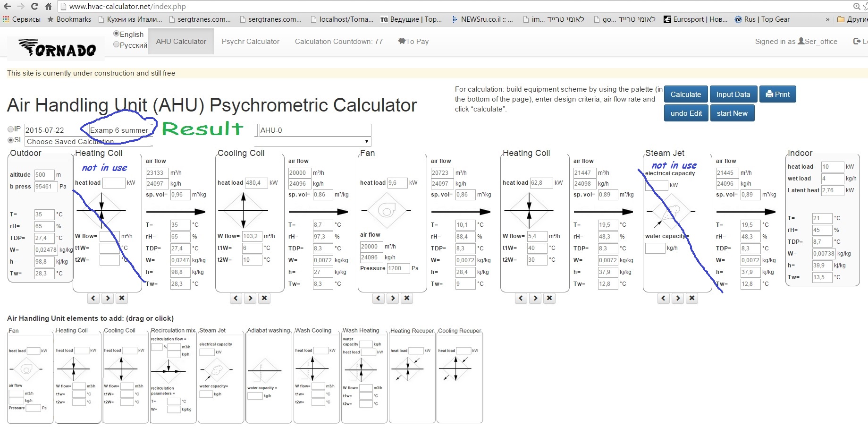Add Adiabat washing element from palette

(x=269, y=376)
